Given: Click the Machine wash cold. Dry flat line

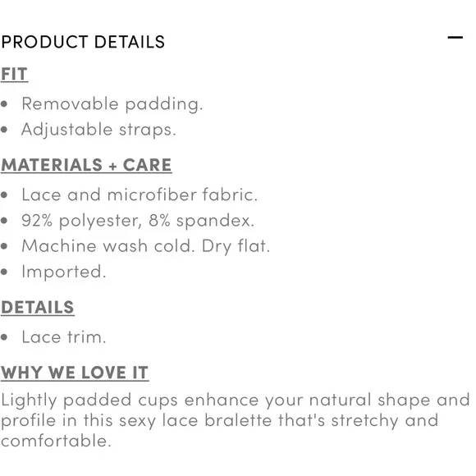Looking at the screenshot, I should pos(146,246).
